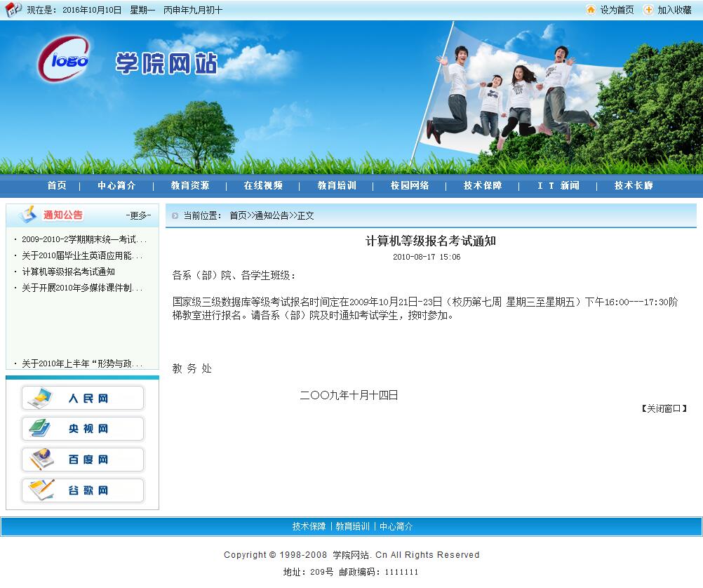Open sidebar notice 计算机等级报名考试通知
This screenshot has width=703, height=588.
click(x=68, y=272)
